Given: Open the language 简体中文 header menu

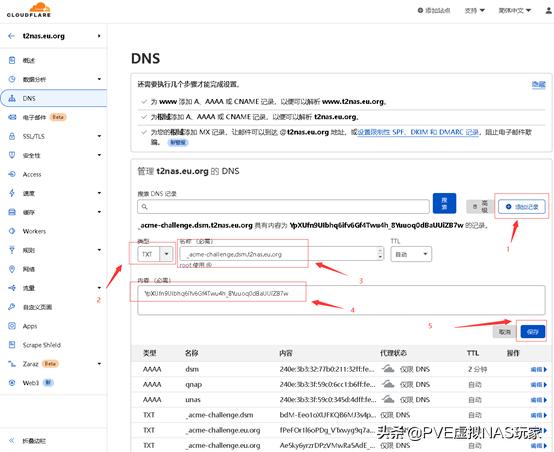Looking at the screenshot, I should coord(514,11).
